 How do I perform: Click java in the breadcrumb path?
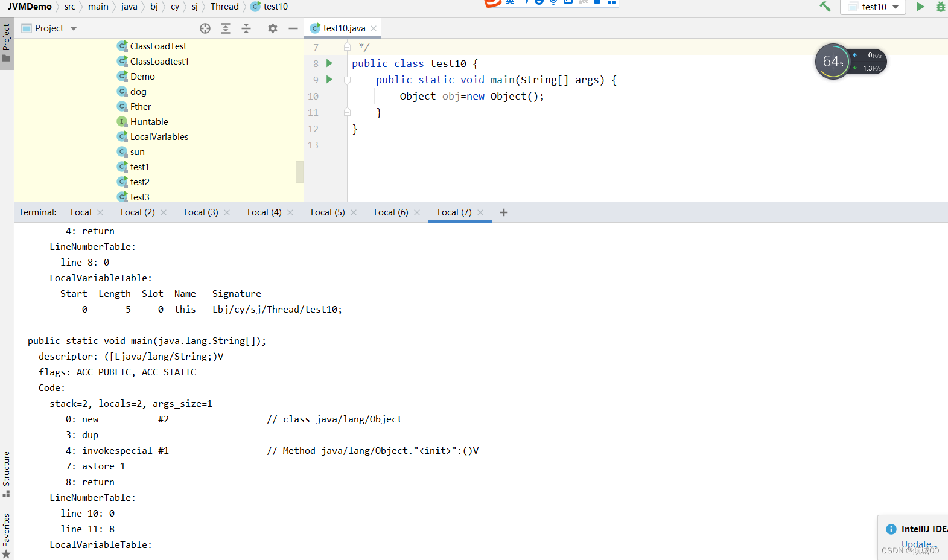click(129, 7)
